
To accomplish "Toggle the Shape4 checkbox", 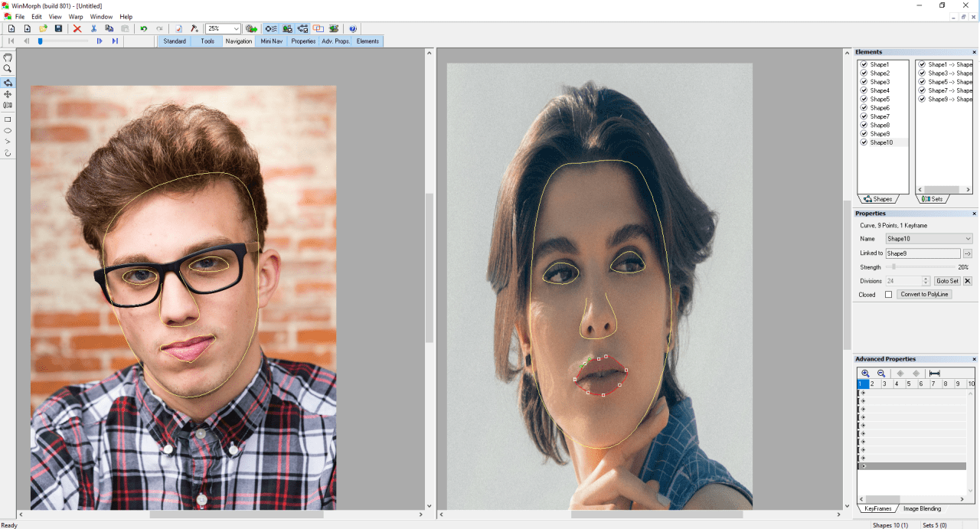I will [864, 90].
